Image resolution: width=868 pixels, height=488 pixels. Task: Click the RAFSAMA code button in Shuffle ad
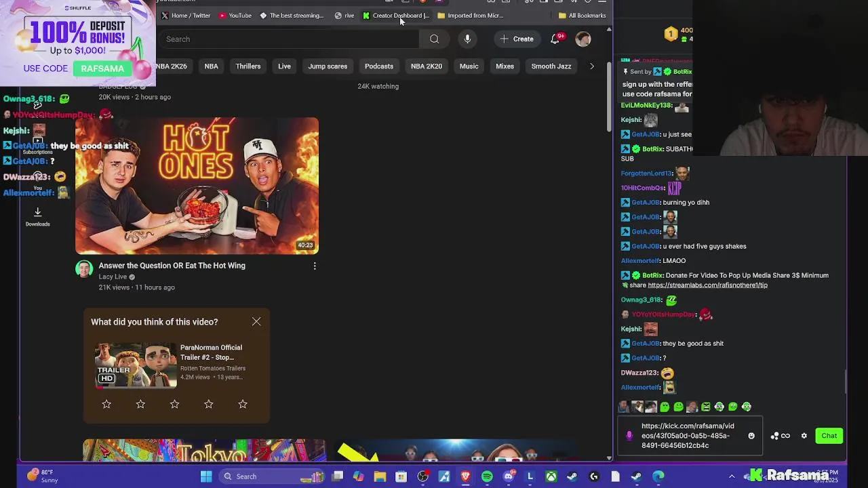102,68
